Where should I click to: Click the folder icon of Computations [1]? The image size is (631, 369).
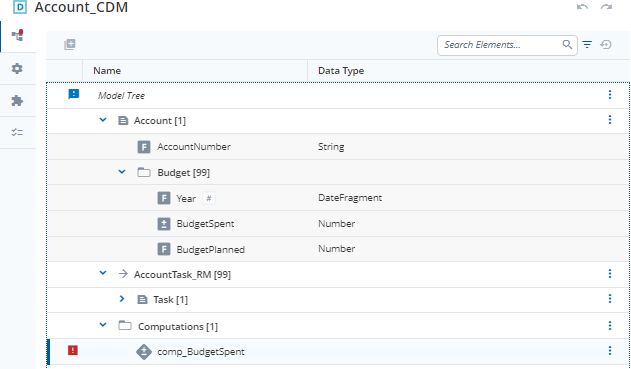125,326
